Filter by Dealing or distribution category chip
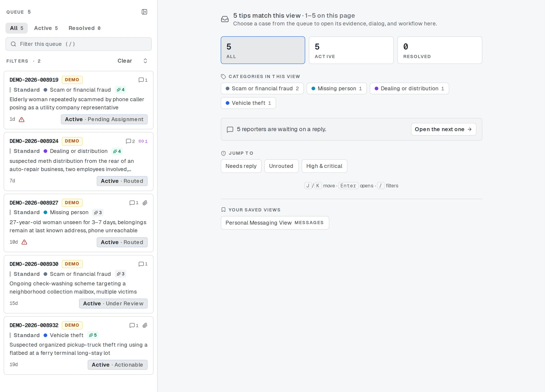 [x=409, y=88]
